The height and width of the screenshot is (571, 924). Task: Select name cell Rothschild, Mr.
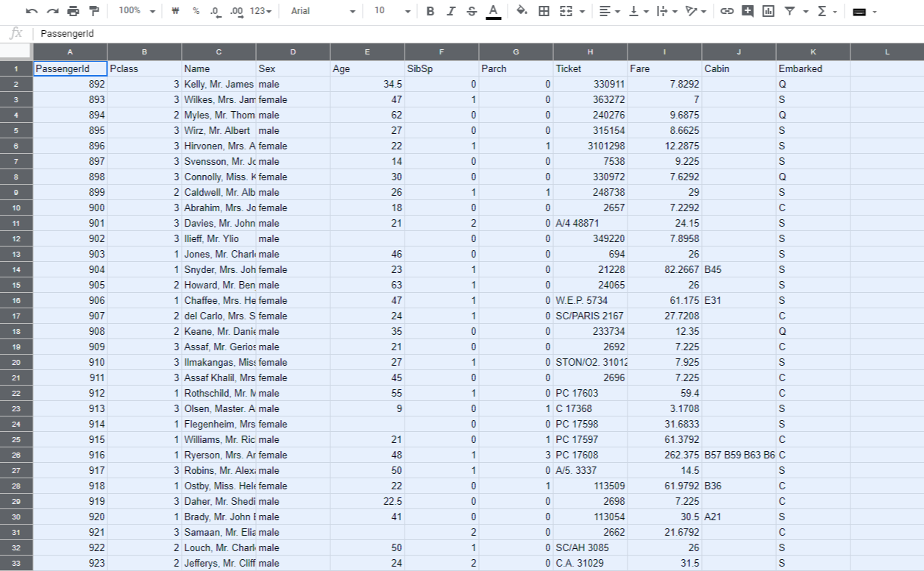coord(218,393)
